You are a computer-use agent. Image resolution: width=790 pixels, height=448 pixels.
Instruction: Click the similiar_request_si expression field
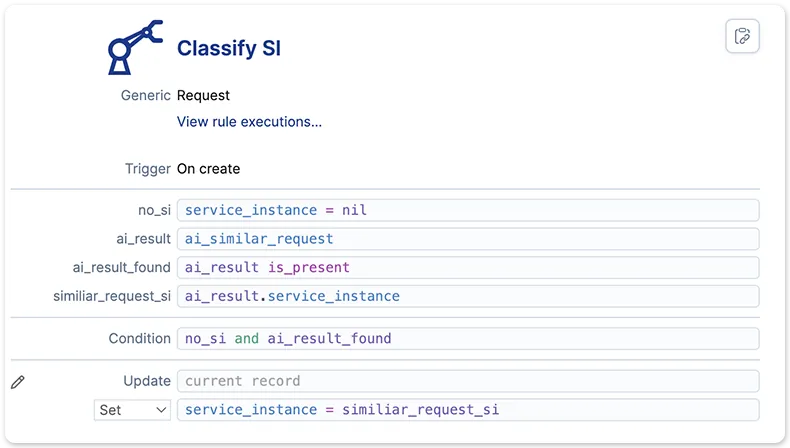pyautogui.click(x=468, y=296)
